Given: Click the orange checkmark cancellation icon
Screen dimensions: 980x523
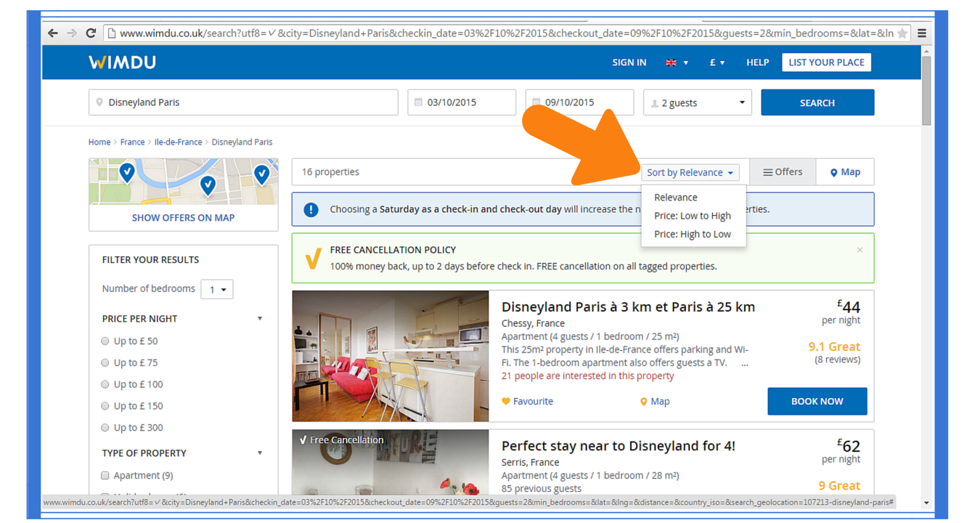Looking at the screenshot, I should click(x=313, y=259).
